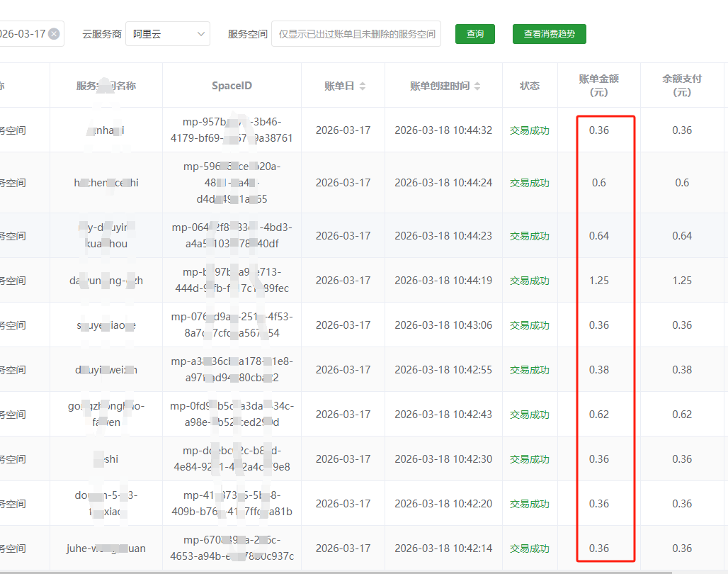The width and height of the screenshot is (728, 574).
Task: Clear the date field using the X icon
Action: pyautogui.click(x=54, y=34)
